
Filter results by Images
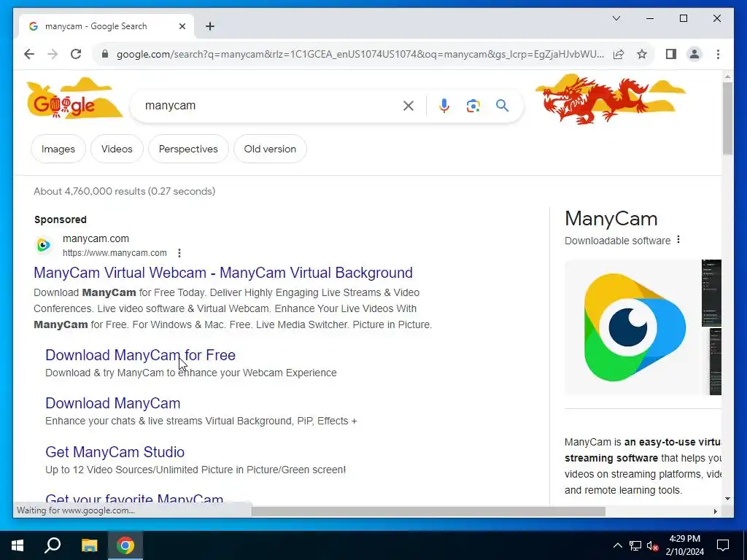tap(58, 149)
